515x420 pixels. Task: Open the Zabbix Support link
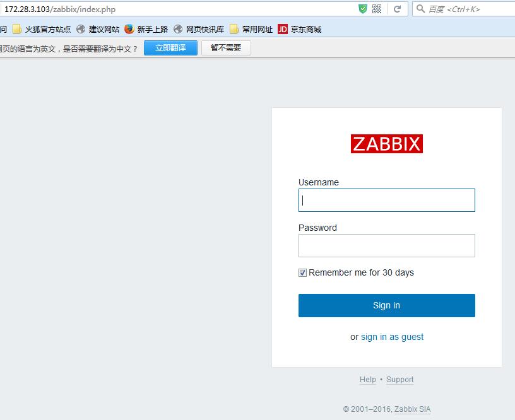point(400,380)
